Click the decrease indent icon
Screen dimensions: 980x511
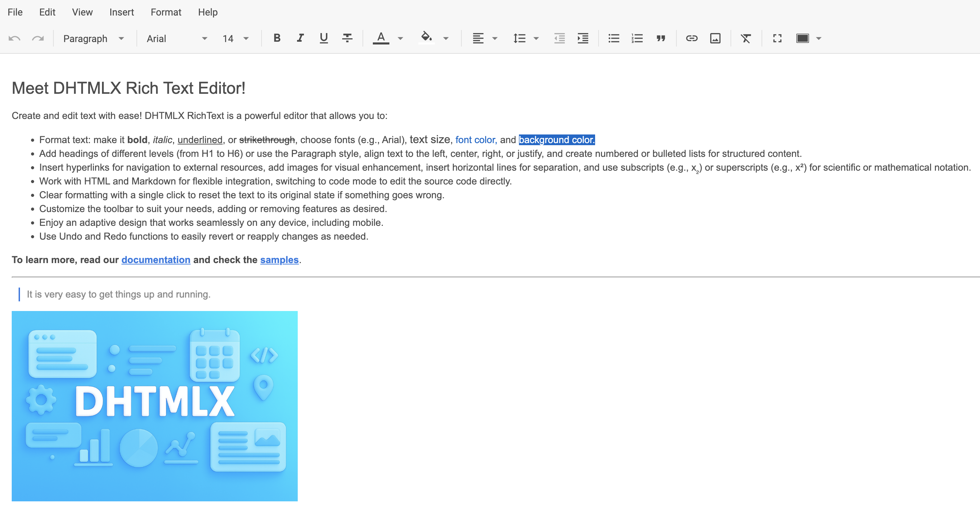click(x=560, y=39)
